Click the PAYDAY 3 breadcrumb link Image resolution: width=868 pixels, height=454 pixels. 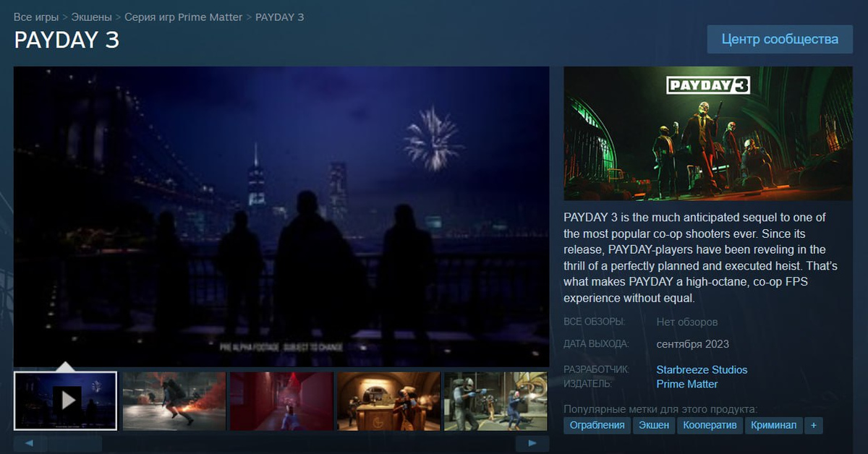280,17
